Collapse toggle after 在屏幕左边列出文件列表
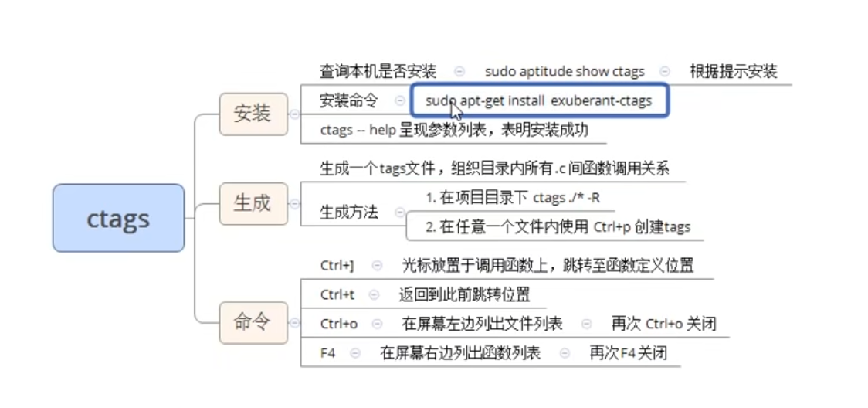The width and height of the screenshot is (868, 408). (586, 324)
